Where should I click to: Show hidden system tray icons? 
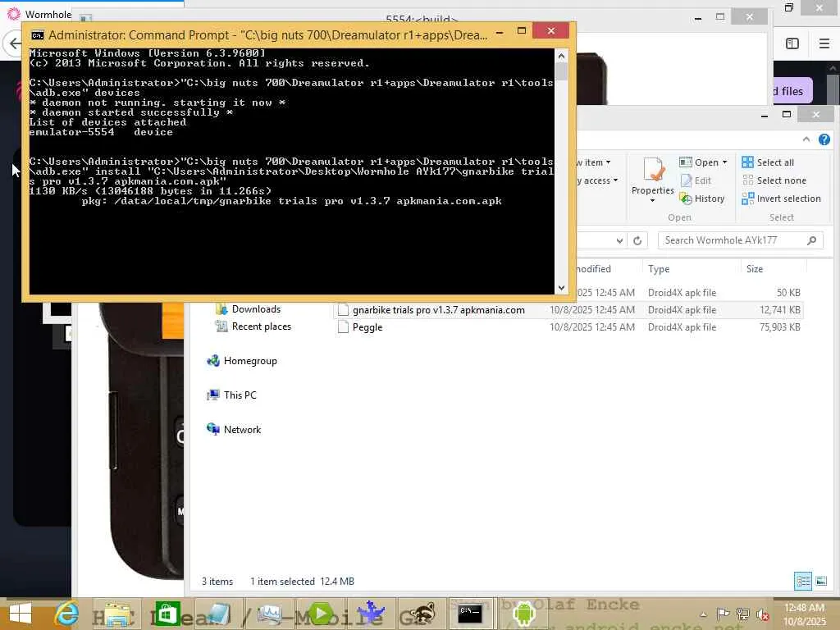[703, 614]
